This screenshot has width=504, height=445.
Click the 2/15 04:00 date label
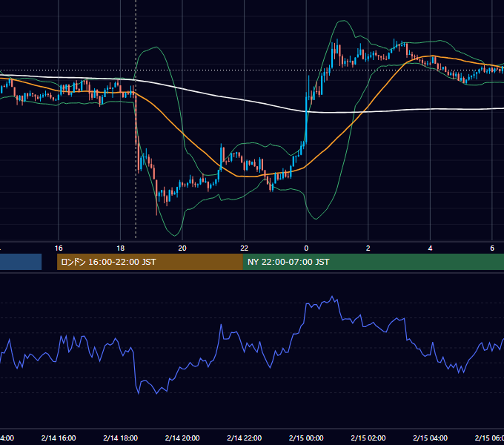pyautogui.click(x=430, y=438)
